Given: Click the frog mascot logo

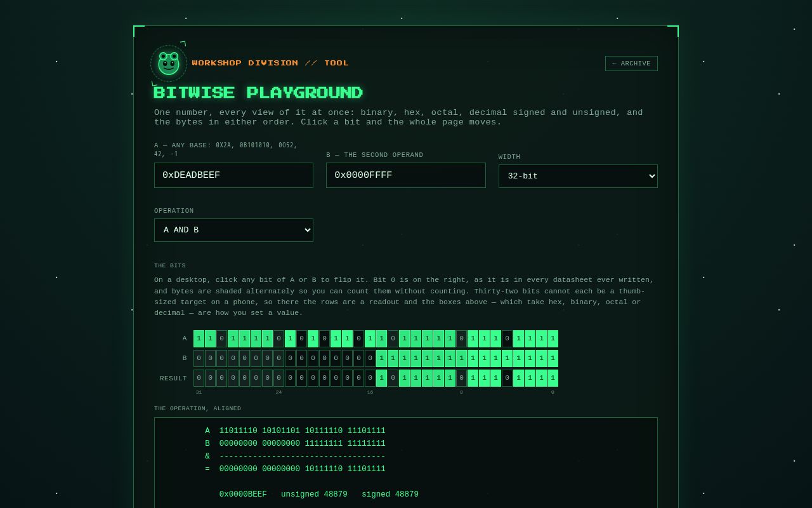Looking at the screenshot, I should coord(169,63).
